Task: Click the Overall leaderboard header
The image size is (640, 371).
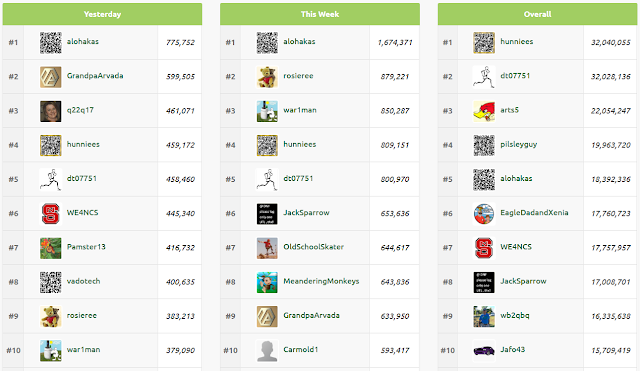Action: 537,14
